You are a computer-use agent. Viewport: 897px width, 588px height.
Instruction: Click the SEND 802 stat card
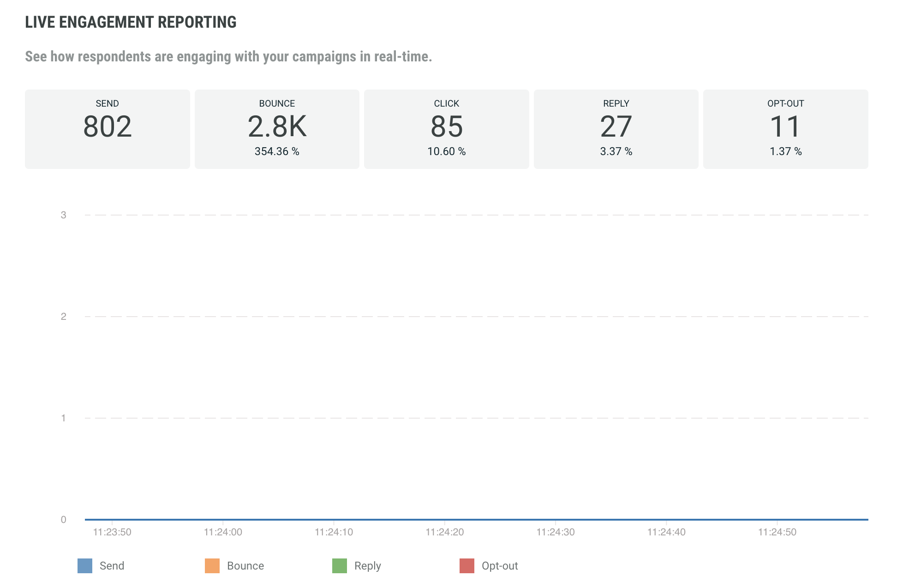click(x=108, y=129)
